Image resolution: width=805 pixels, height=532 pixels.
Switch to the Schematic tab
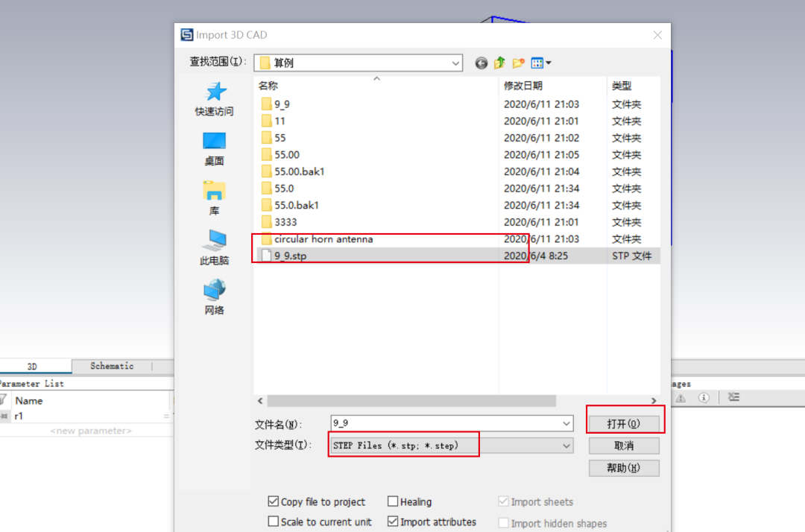pos(112,366)
